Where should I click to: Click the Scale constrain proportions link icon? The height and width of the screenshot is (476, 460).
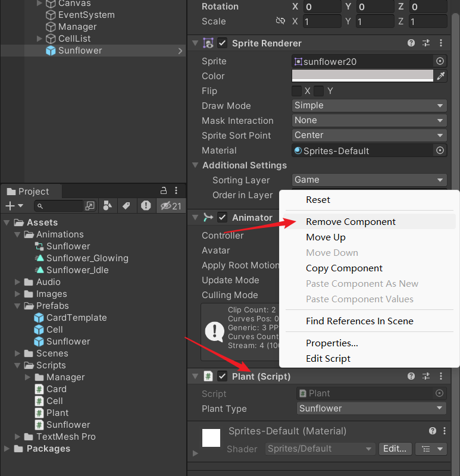pyautogui.click(x=280, y=21)
